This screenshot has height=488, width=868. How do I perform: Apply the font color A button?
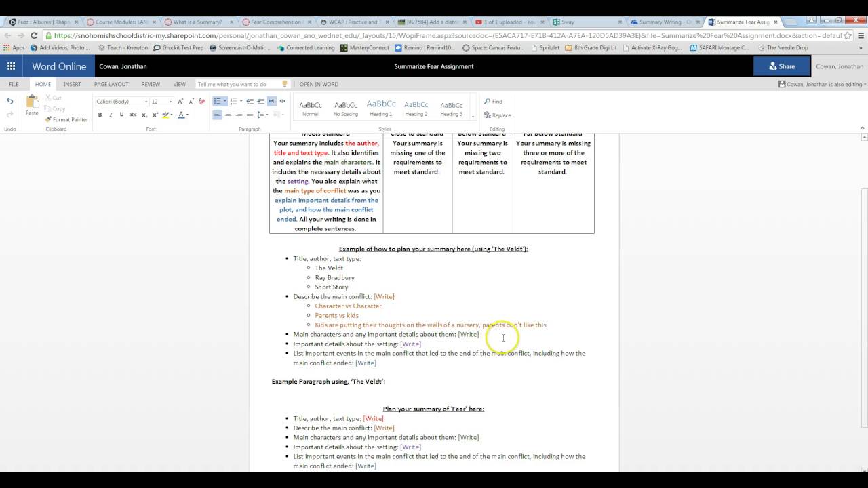[181, 115]
